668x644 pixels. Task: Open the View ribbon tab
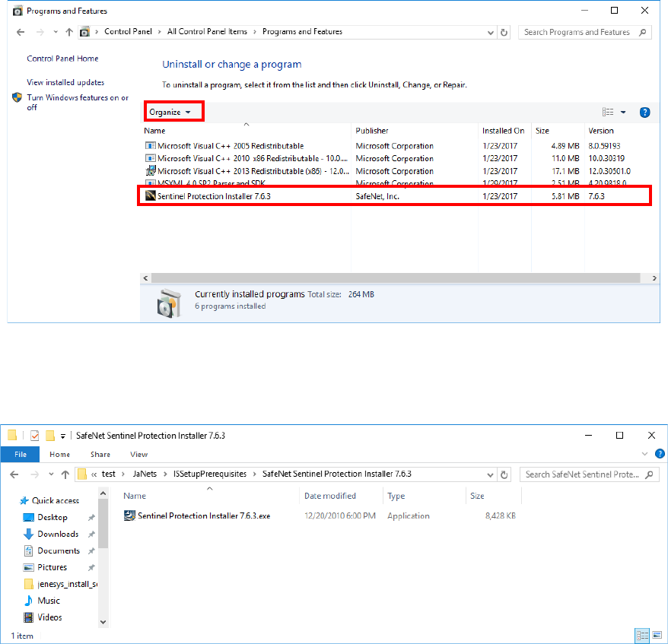click(139, 454)
